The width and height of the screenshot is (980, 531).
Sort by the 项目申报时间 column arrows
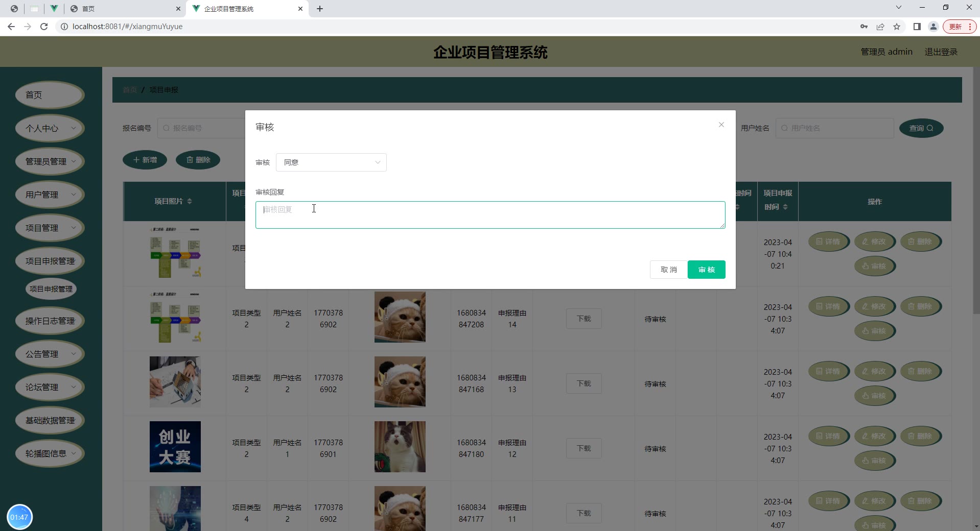785,207
